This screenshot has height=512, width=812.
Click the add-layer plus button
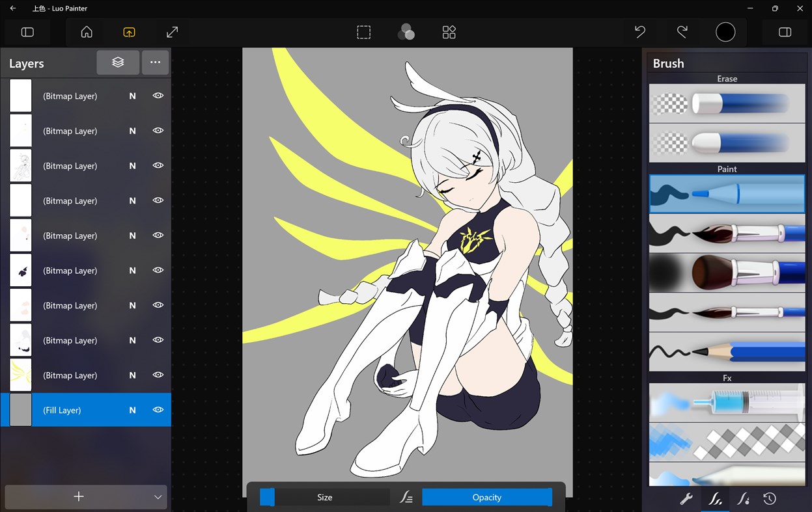click(78, 496)
